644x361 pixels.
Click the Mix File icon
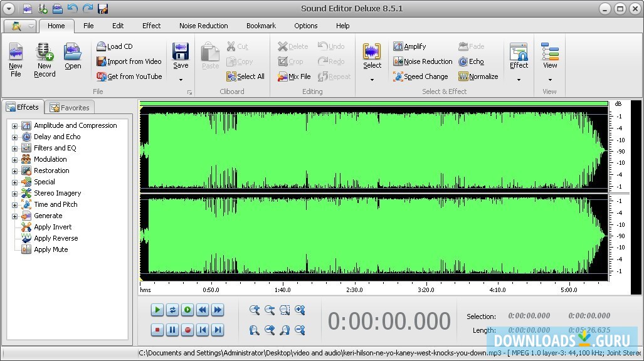pyautogui.click(x=283, y=76)
